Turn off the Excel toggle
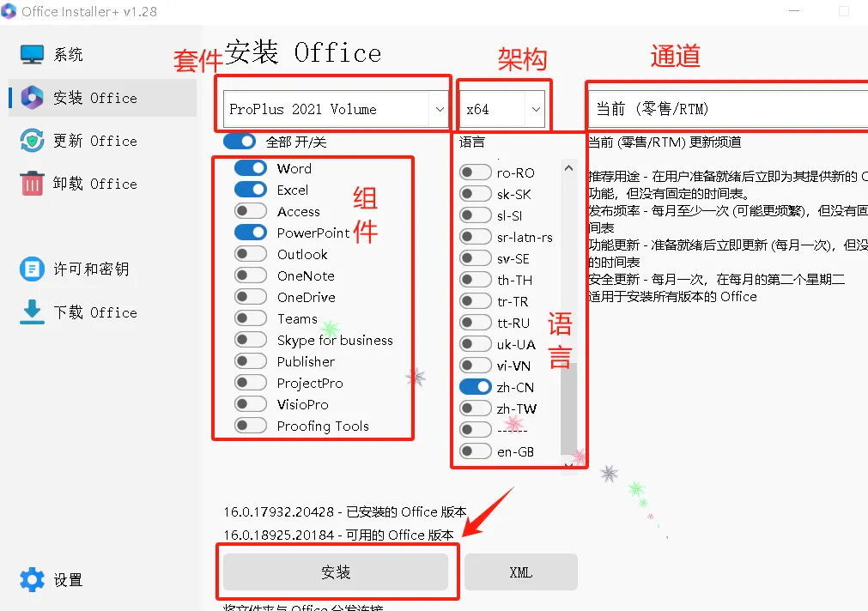The height and width of the screenshot is (611, 868). click(251, 190)
